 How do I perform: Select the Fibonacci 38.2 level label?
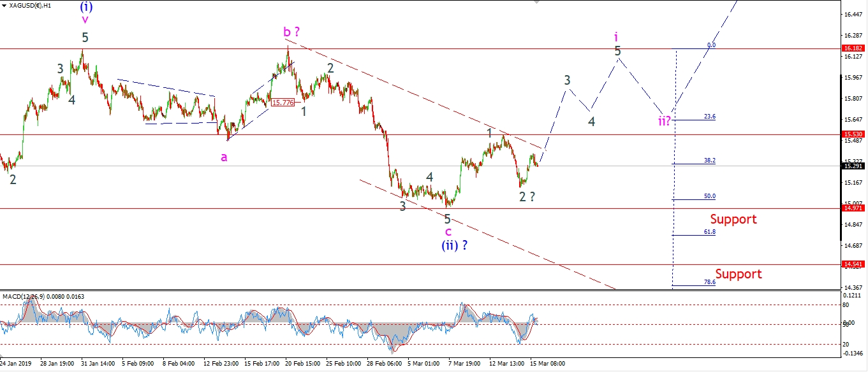tap(709, 161)
